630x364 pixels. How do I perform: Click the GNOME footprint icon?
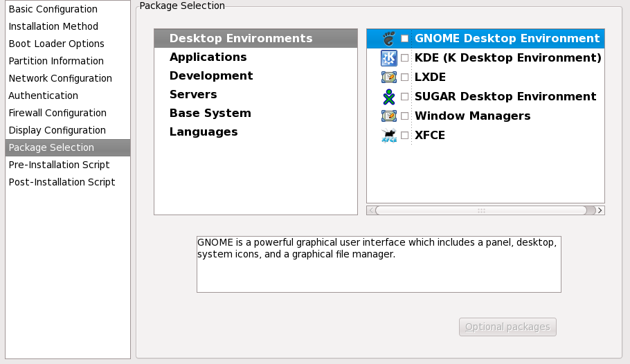[x=388, y=39]
